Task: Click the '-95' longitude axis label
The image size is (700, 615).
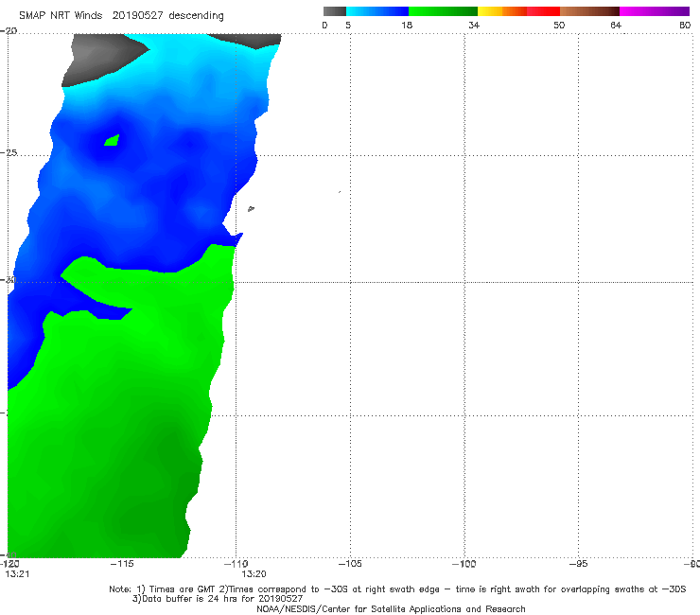Action: [x=579, y=564]
